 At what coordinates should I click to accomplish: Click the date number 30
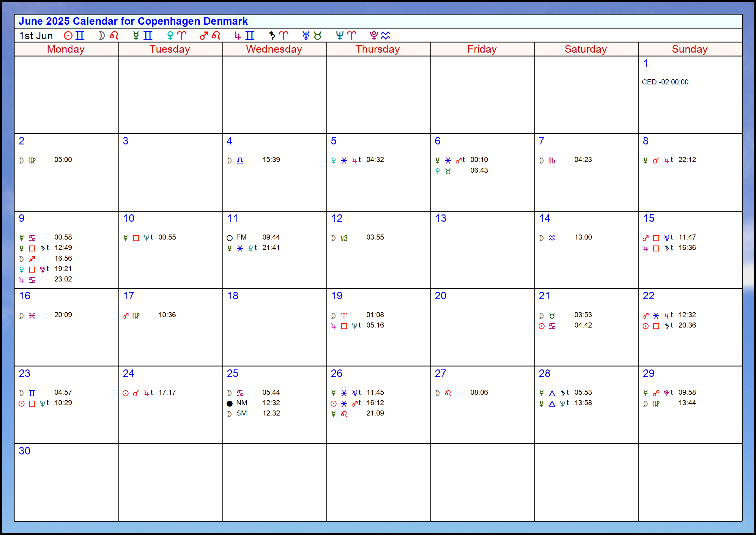(x=24, y=451)
